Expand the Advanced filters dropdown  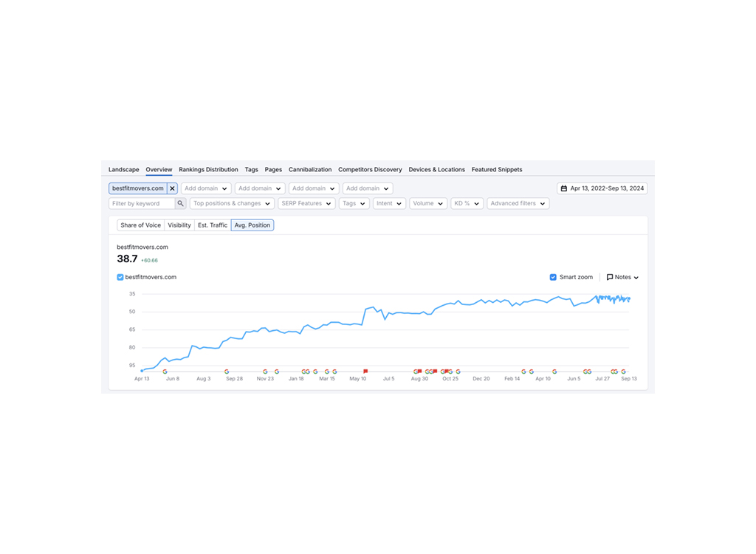pyautogui.click(x=518, y=203)
